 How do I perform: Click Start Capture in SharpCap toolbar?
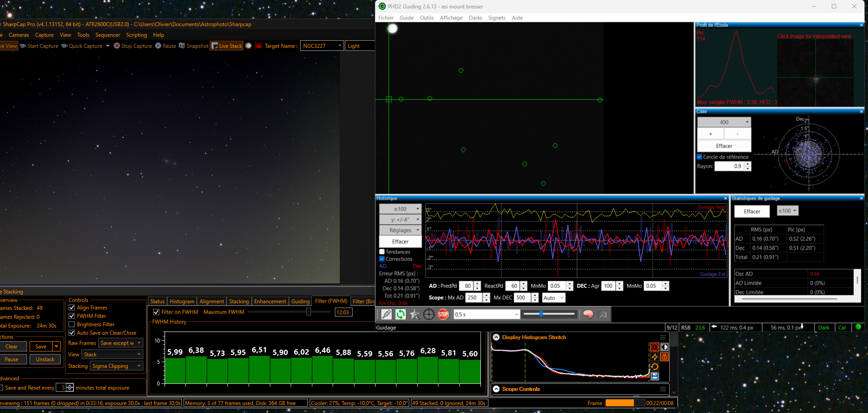point(39,46)
